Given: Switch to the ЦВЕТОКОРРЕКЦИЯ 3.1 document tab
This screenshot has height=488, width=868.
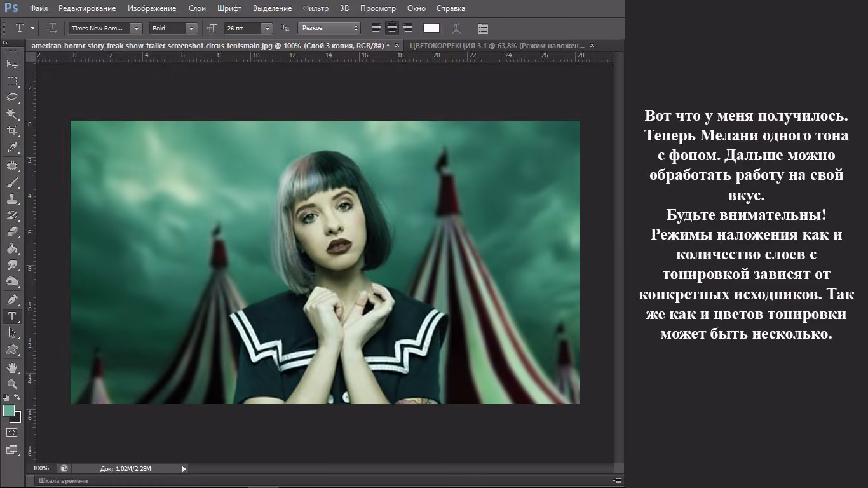Looking at the screenshot, I should click(497, 46).
